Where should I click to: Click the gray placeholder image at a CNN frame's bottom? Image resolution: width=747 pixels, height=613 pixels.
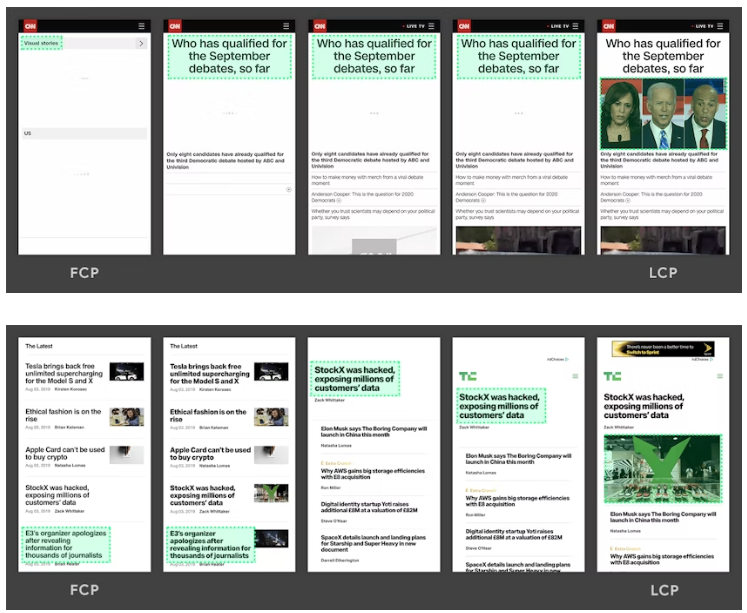(374, 240)
